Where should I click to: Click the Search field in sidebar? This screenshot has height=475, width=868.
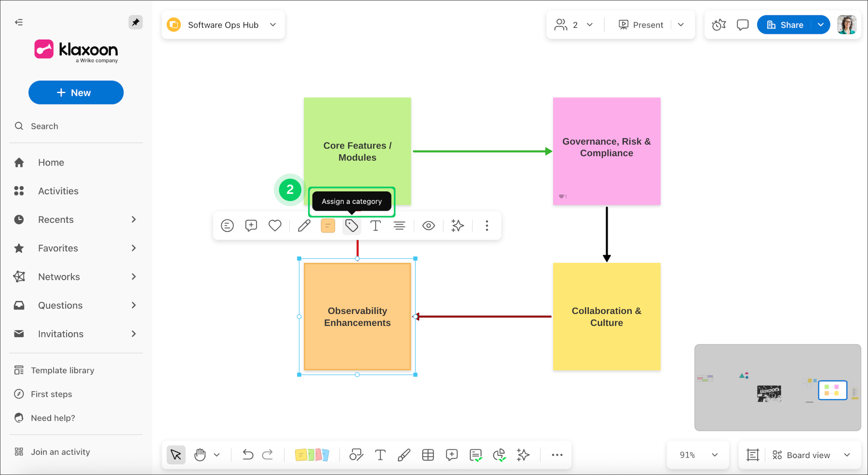coord(44,126)
